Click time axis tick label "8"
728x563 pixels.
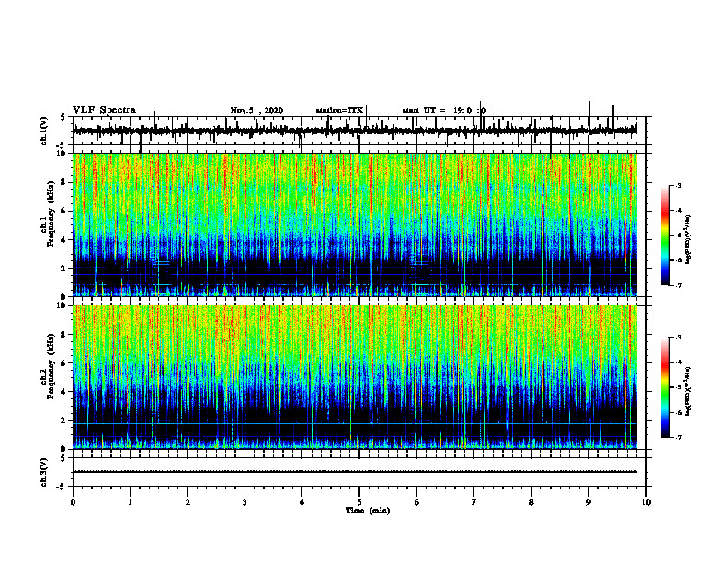pos(531,502)
